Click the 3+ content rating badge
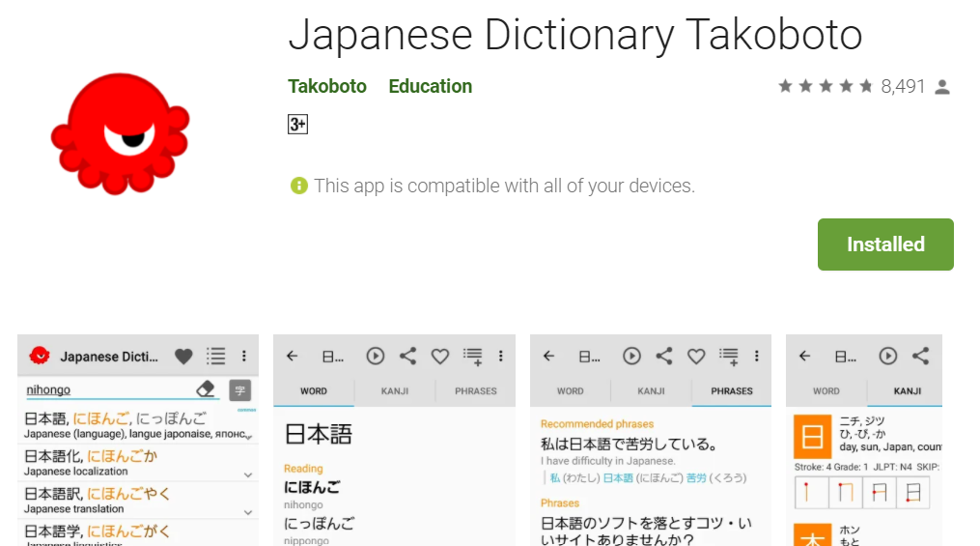This screenshot has width=980, height=546. [x=297, y=125]
